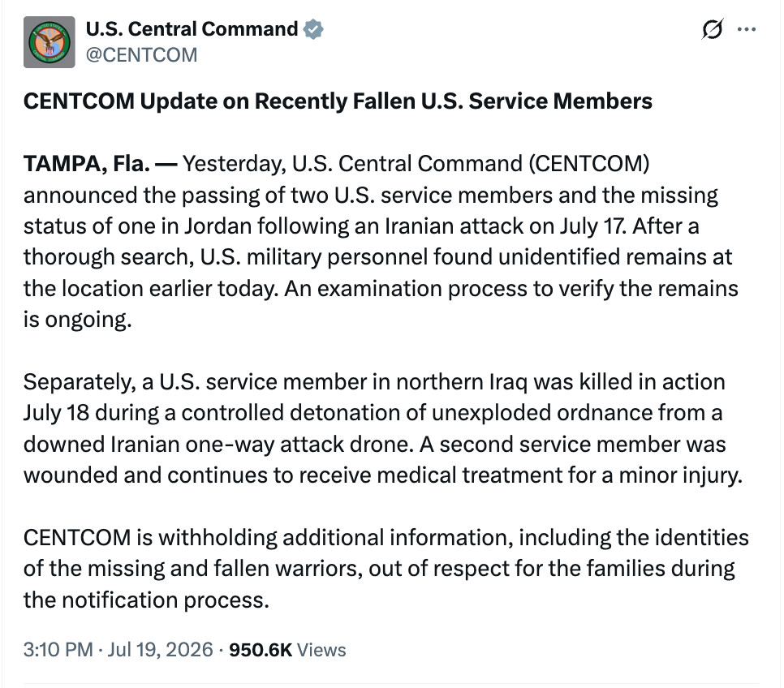
Task: View the 950.6K Views count
Action: (287, 650)
